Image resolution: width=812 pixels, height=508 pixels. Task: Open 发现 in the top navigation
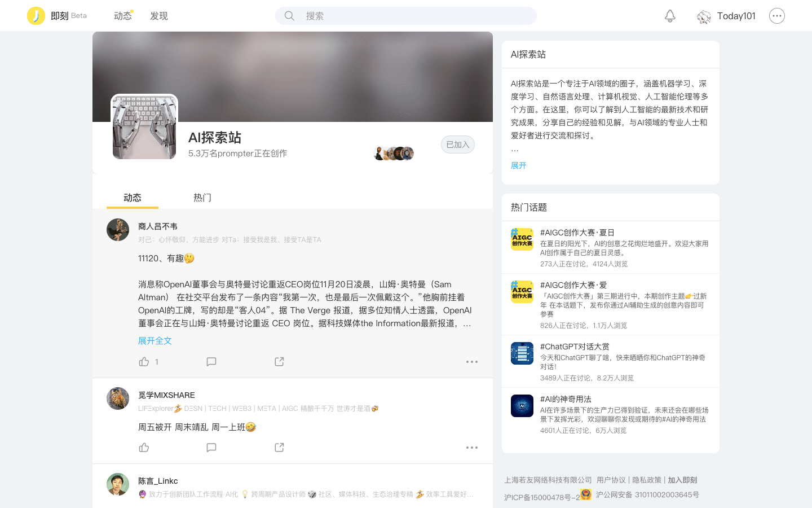(159, 16)
